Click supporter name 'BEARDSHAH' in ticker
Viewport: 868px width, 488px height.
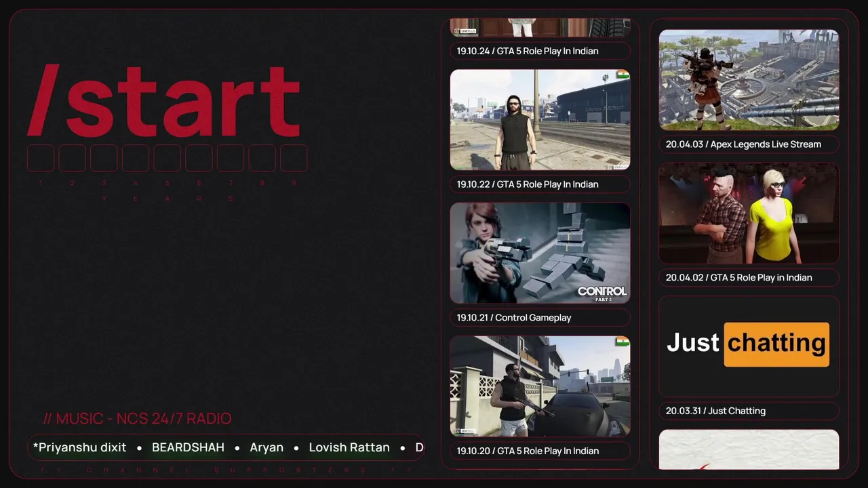pos(188,447)
